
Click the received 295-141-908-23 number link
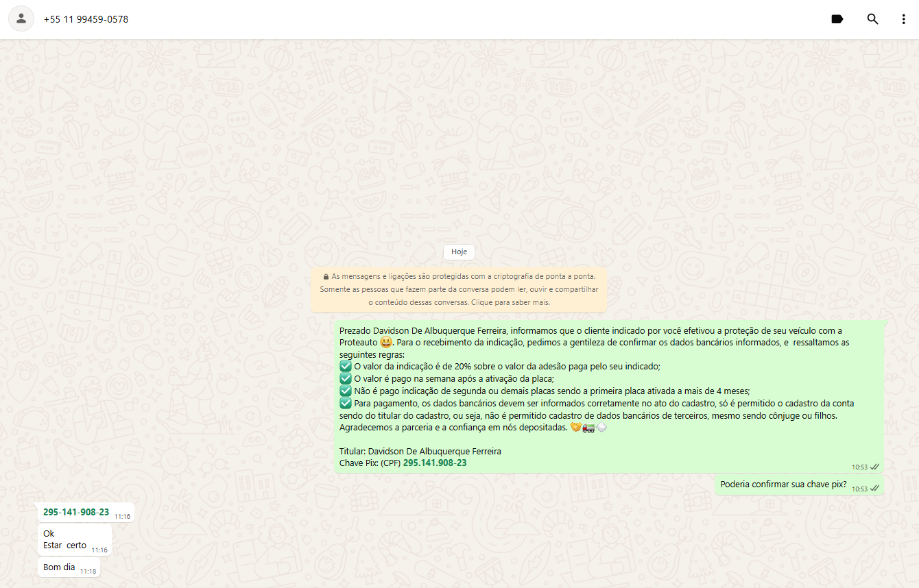click(75, 512)
